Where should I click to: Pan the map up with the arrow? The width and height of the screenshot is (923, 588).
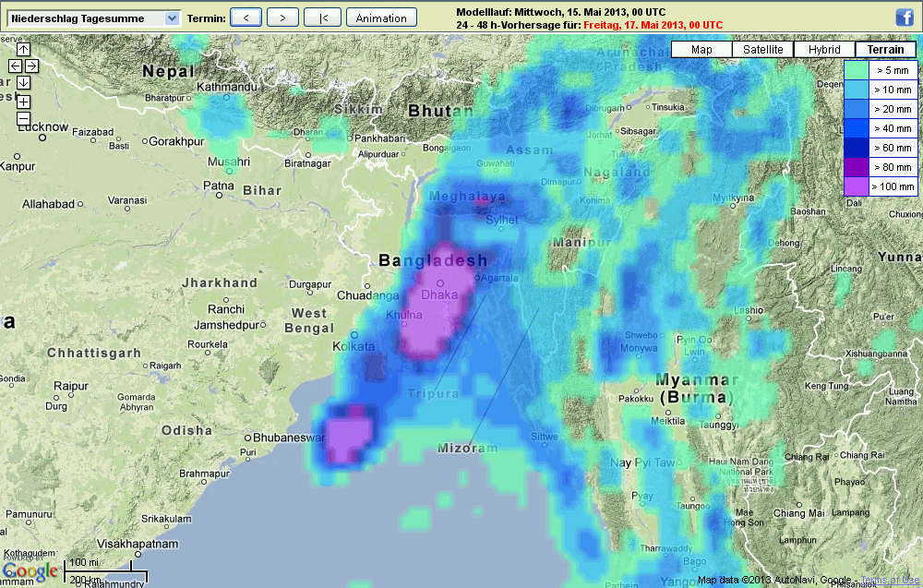coord(24,50)
